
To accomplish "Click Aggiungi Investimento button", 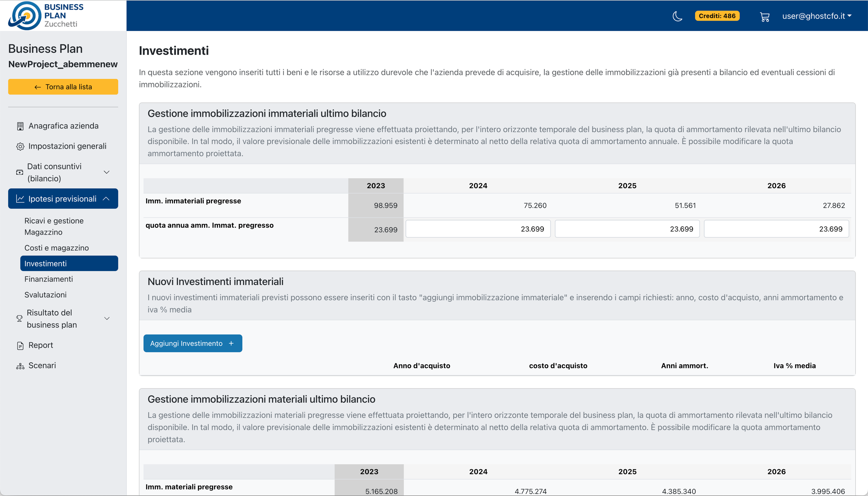I will (x=193, y=343).
